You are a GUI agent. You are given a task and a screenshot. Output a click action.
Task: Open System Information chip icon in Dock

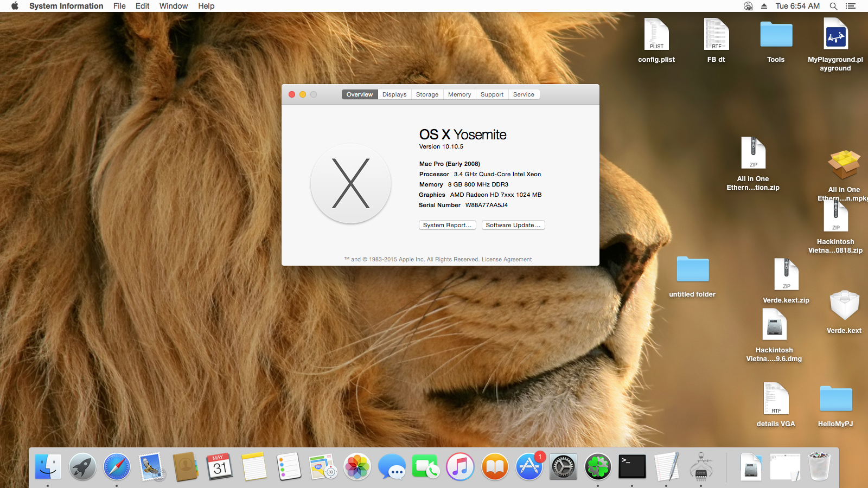point(701,466)
